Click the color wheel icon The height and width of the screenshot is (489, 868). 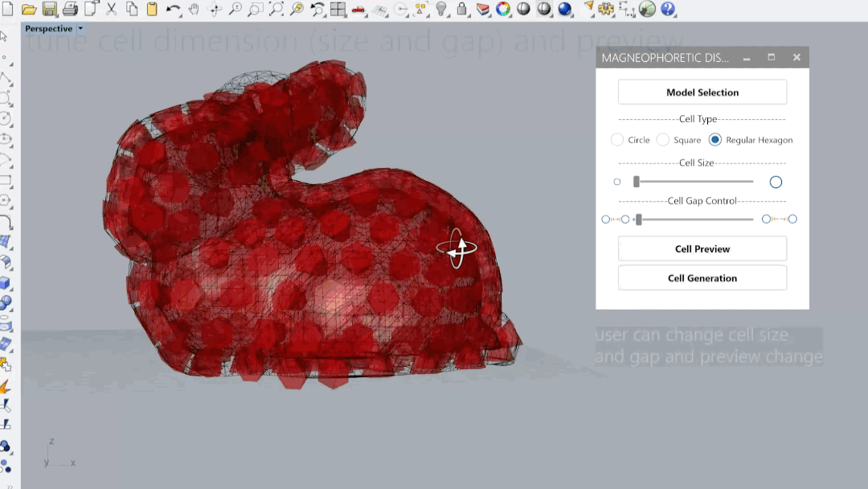[503, 10]
